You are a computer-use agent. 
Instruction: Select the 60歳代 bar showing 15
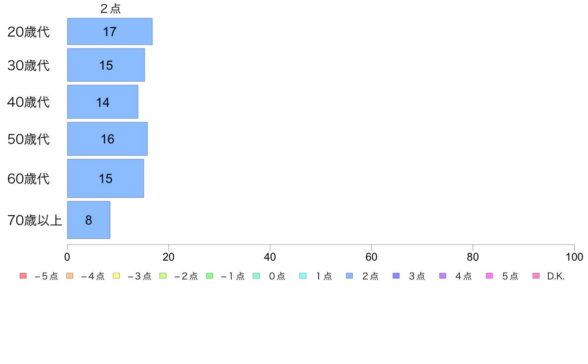coord(105,179)
